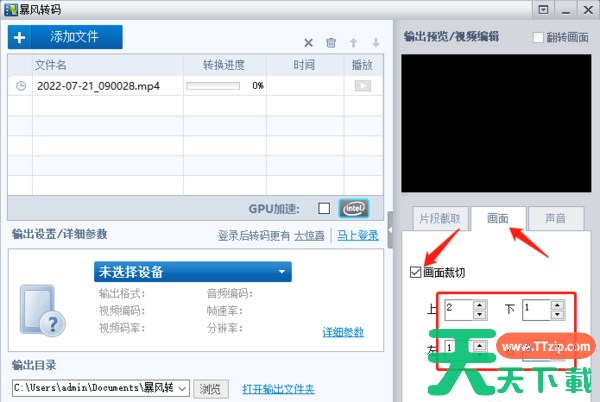Click the 上 crop value field

pos(458,309)
